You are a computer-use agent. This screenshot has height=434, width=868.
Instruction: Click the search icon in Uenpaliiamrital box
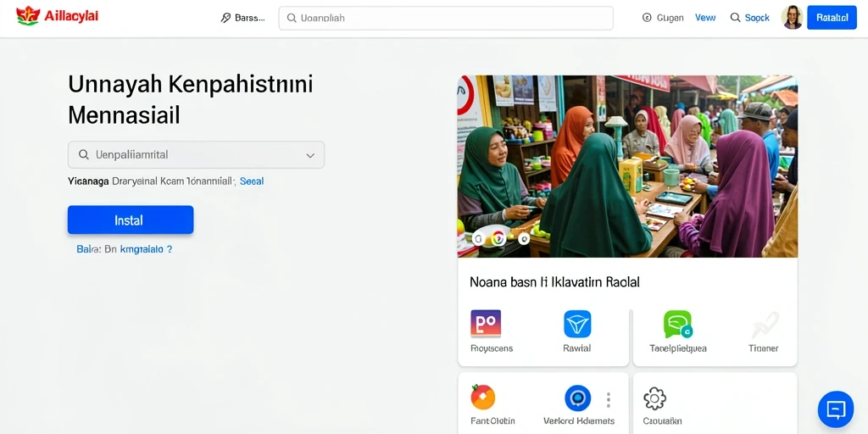pyautogui.click(x=84, y=154)
